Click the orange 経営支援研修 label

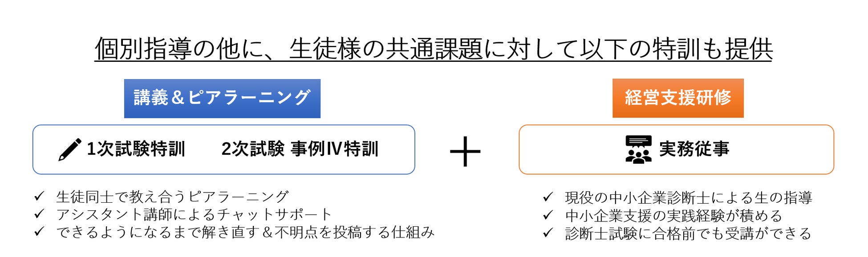coord(677,98)
